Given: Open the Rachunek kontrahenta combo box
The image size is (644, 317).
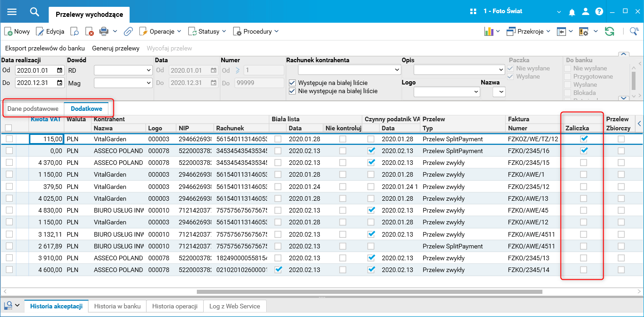Looking at the screenshot, I should [349, 70].
